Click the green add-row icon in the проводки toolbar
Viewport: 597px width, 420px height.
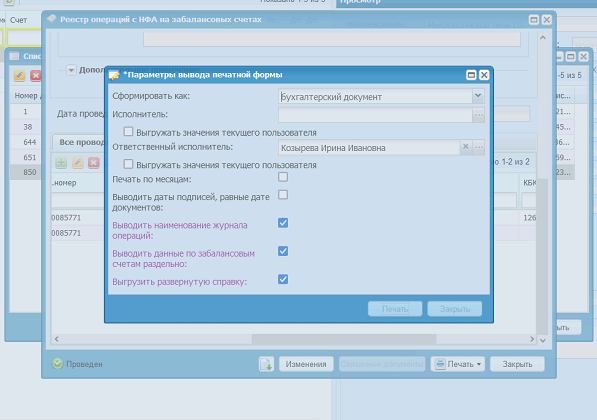coord(61,163)
